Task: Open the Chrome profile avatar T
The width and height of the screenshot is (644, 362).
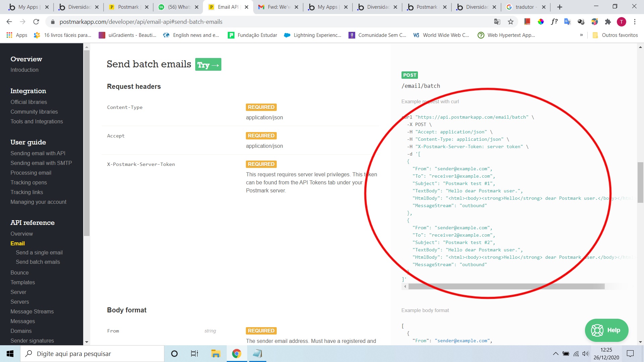Action: [x=621, y=22]
